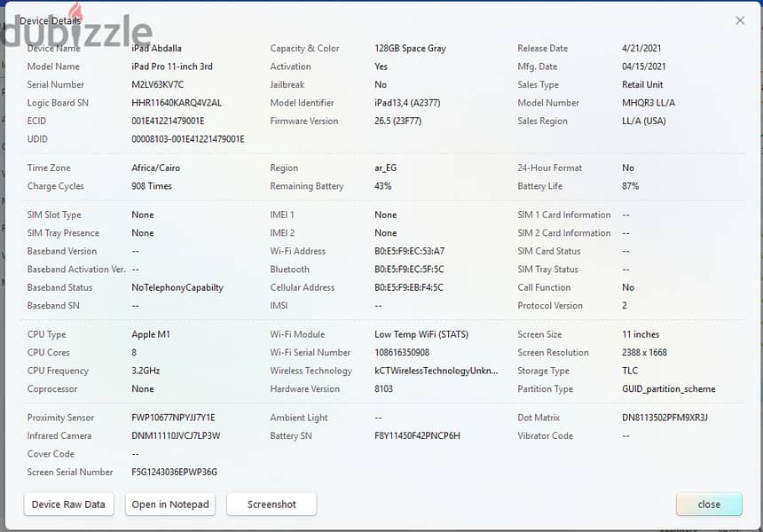Screen dimensions: 763x532
Task: Click dot matrix DN8113502PFM9XR3J
Action: (x=665, y=418)
